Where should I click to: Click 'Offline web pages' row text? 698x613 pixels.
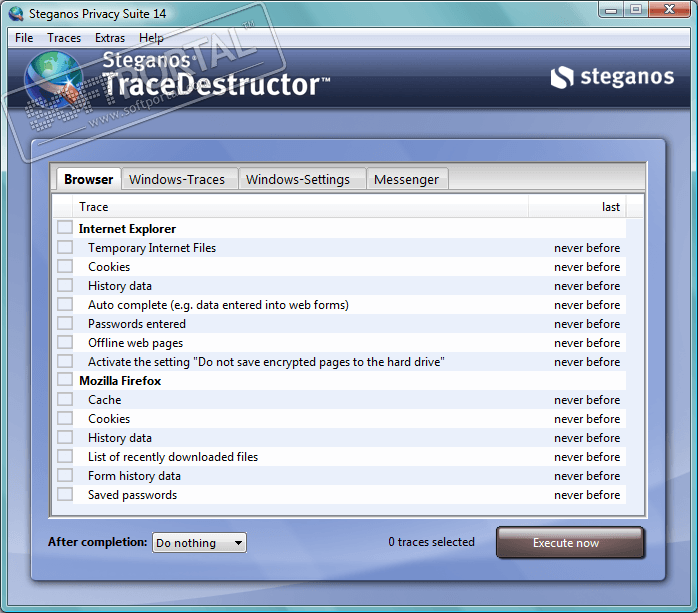point(135,343)
